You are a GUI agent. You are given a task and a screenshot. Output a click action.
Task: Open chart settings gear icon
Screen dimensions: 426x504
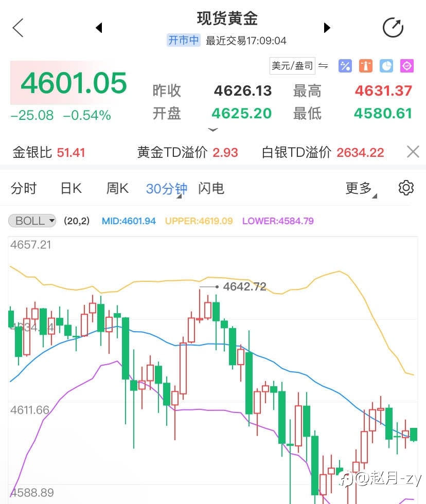click(x=406, y=188)
